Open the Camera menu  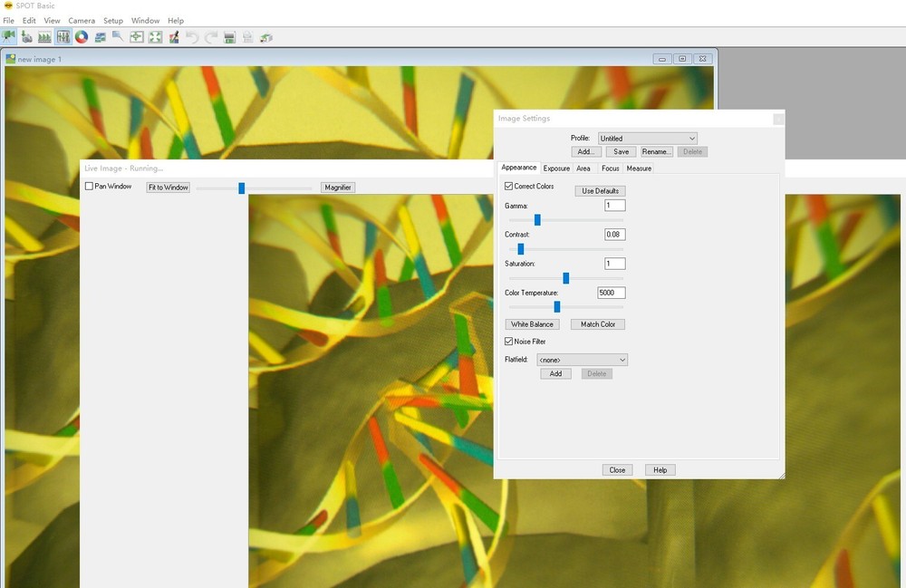click(82, 21)
